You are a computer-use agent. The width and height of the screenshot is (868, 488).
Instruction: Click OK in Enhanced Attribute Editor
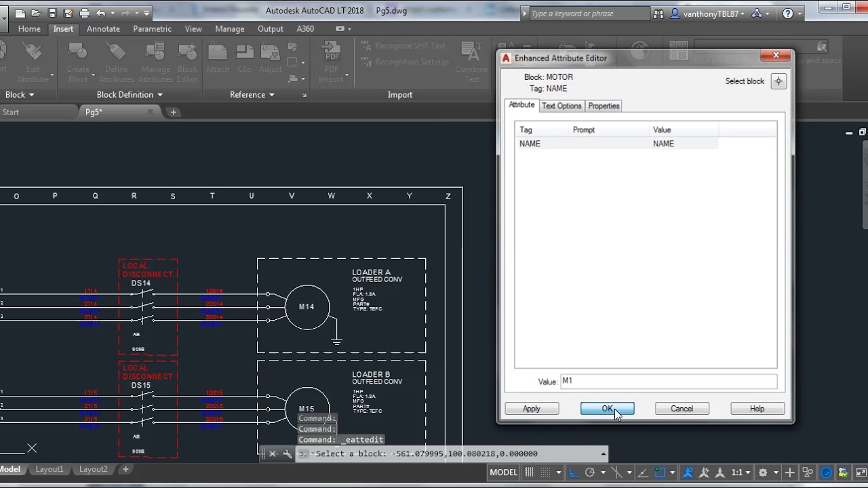click(608, 409)
